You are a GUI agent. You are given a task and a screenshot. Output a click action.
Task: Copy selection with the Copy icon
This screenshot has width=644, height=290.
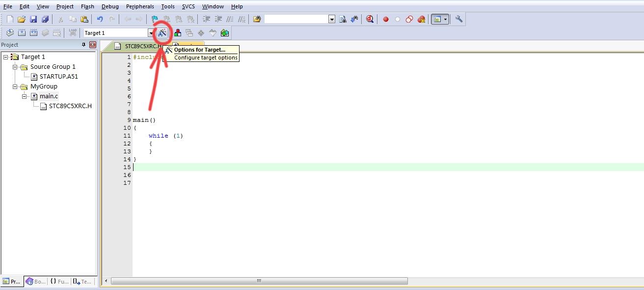point(73,19)
